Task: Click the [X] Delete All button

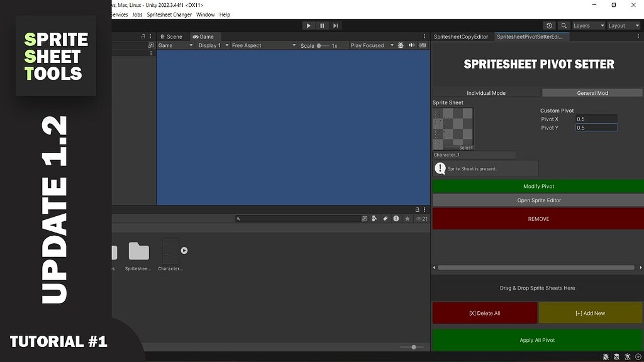Action: coord(485,312)
